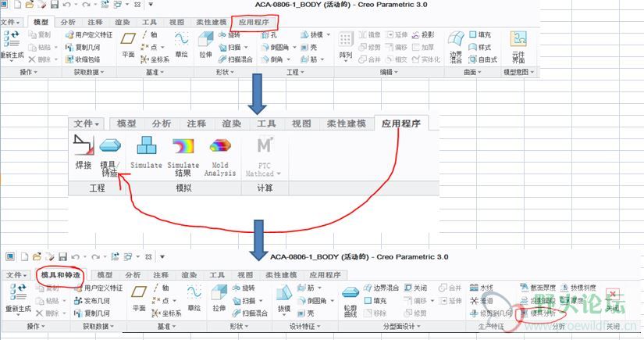Screen dimensions: 644x340
Task: Select 扫描混合 in the Mold and Casting ribbon
Action: point(250,313)
